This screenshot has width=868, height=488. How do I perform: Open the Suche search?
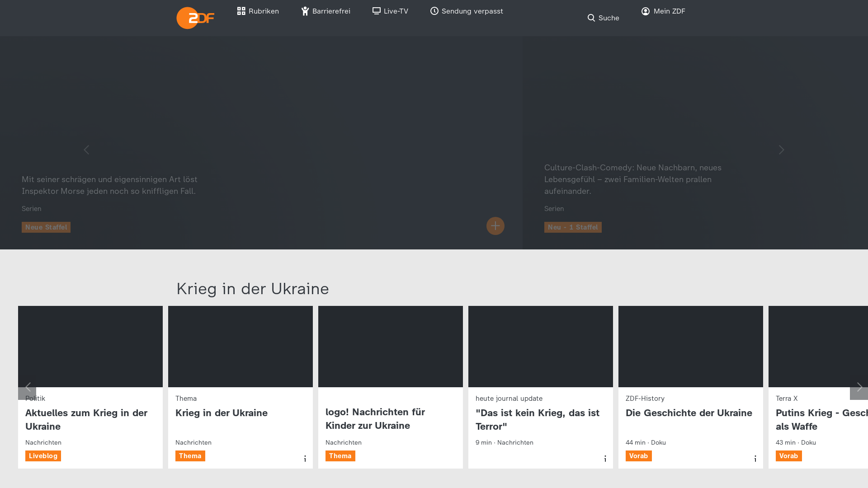(603, 18)
